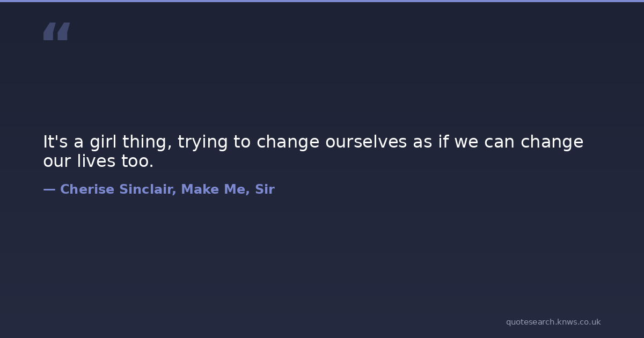Viewport: 644px width, 338px height.
Task: Click the dash before Cherise Sinclair
Action: coord(49,189)
